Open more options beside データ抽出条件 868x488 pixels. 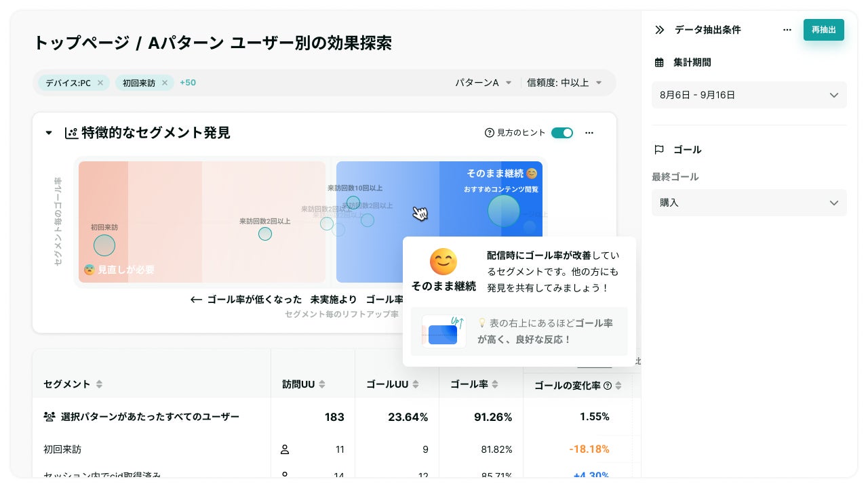coord(787,30)
